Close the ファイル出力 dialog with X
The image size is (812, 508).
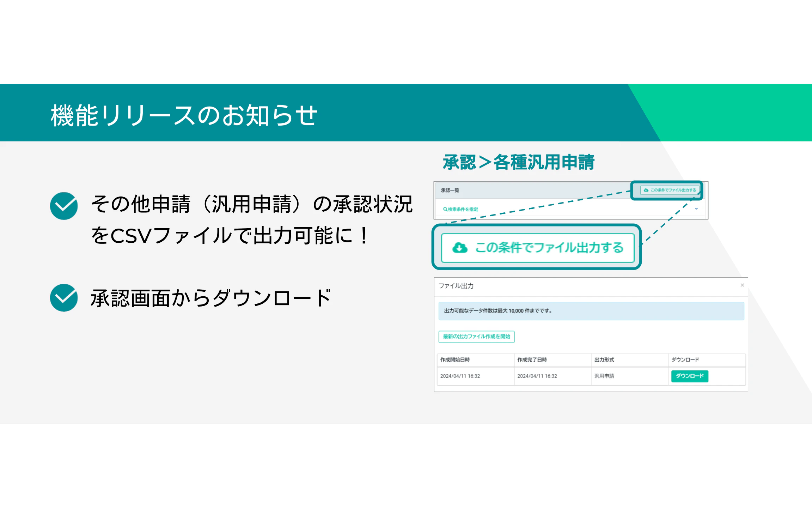[742, 285]
